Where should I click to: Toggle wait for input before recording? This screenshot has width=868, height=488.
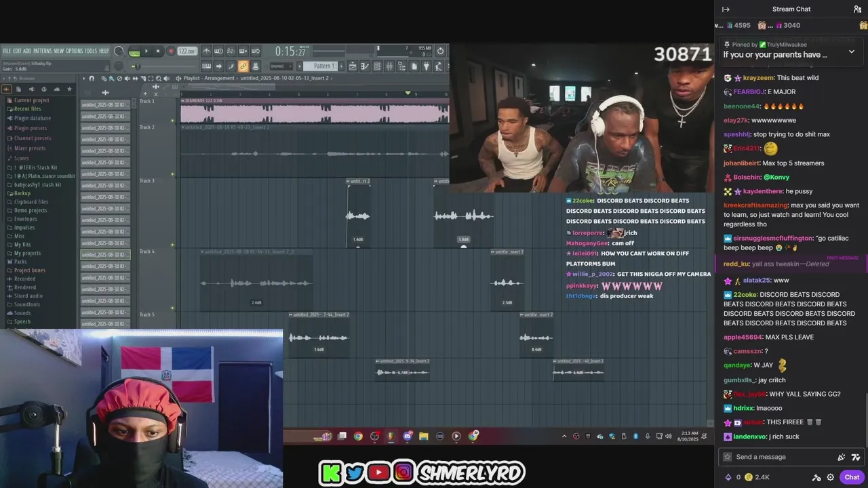click(x=218, y=51)
